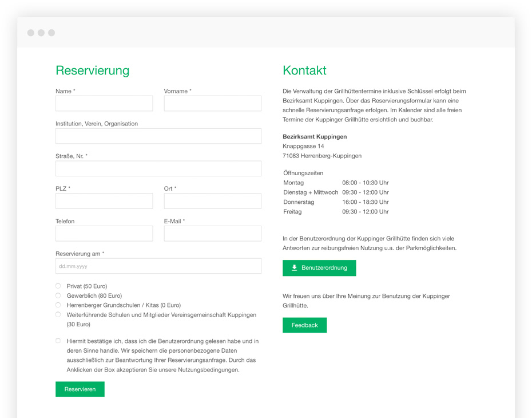Click the Donnerstag 16:00 - 18:30 Uhr time
This screenshot has height=418, width=532.
point(366,202)
